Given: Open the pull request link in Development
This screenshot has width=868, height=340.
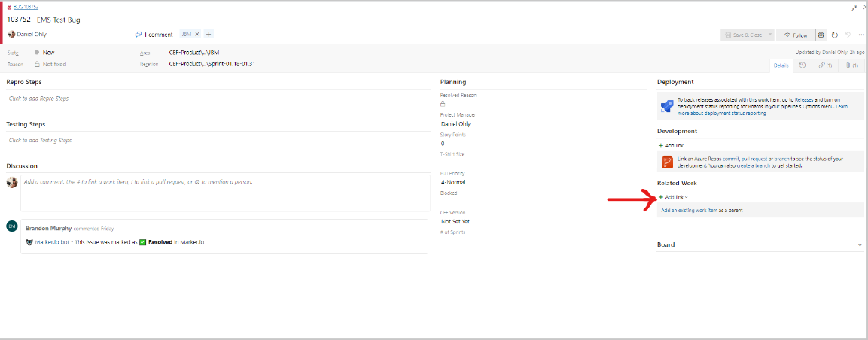Looking at the screenshot, I should pos(754,159).
